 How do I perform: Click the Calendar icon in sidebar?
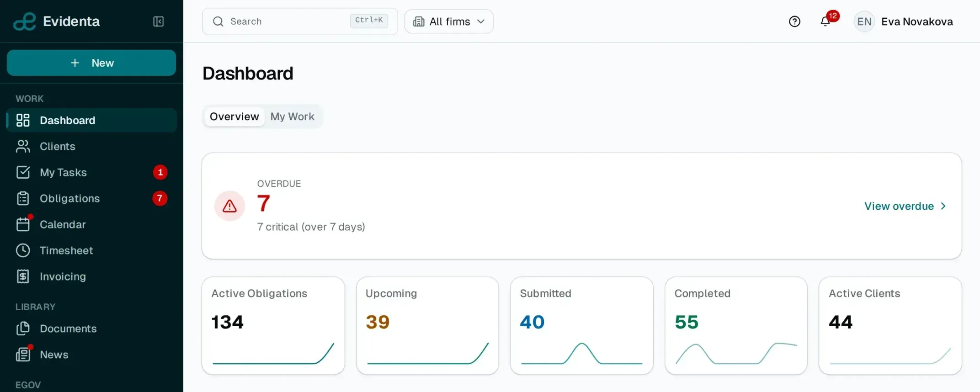[x=23, y=224]
